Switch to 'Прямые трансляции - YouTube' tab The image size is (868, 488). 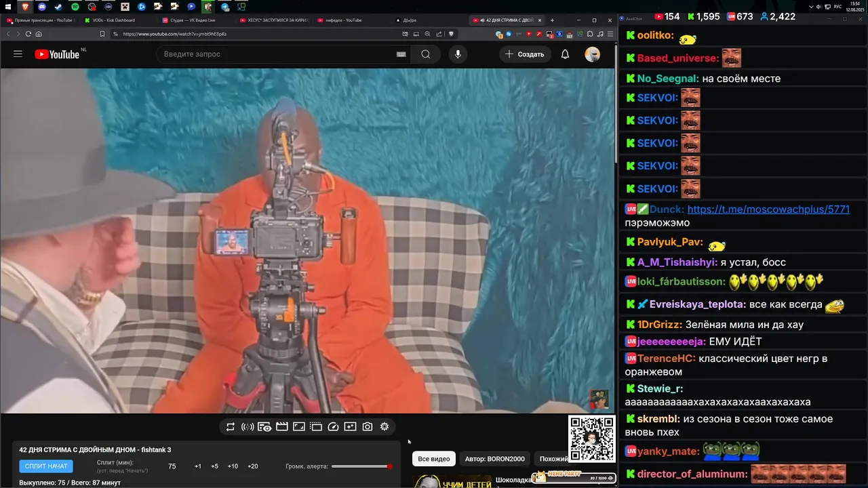(41, 20)
